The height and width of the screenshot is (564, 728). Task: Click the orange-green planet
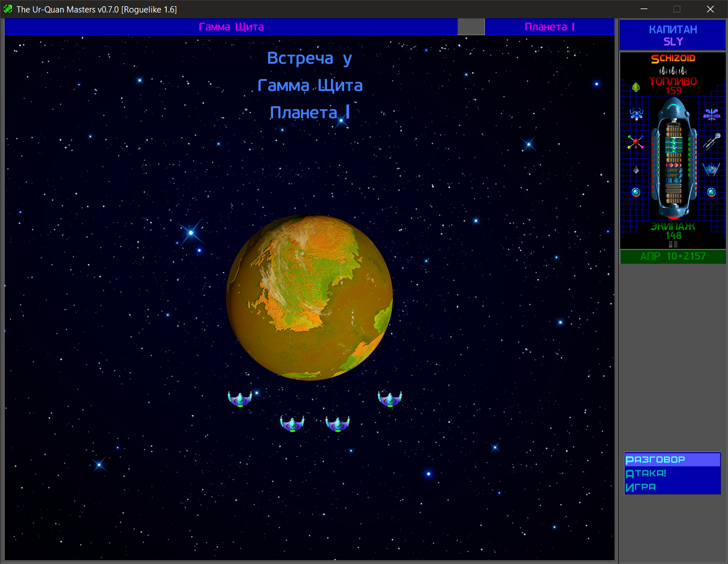click(x=309, y=297)
